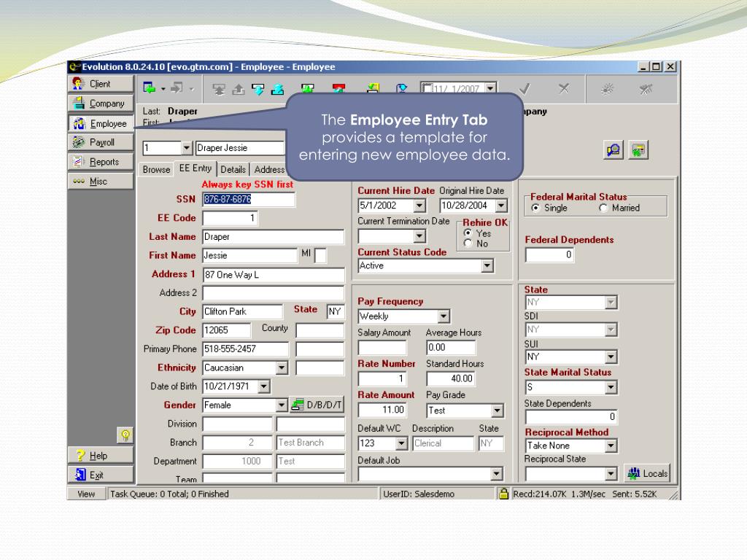Open Help from the sidebar
This screenshot has height=560, width=747.
pyautogui.click(x=101, y=456)
